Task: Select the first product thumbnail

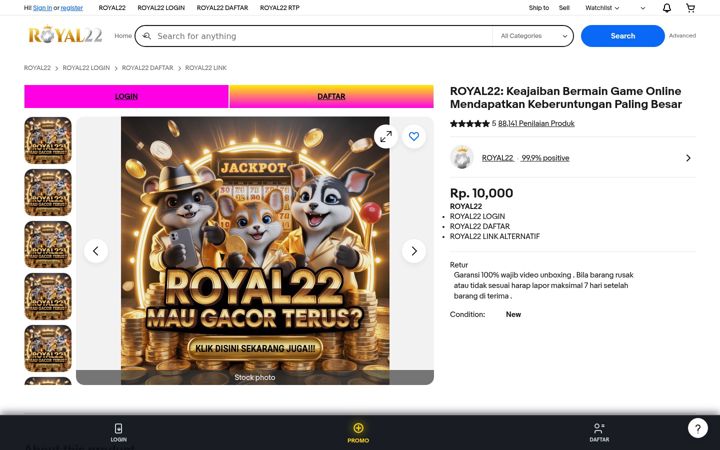Action: (x=48, y=140)
